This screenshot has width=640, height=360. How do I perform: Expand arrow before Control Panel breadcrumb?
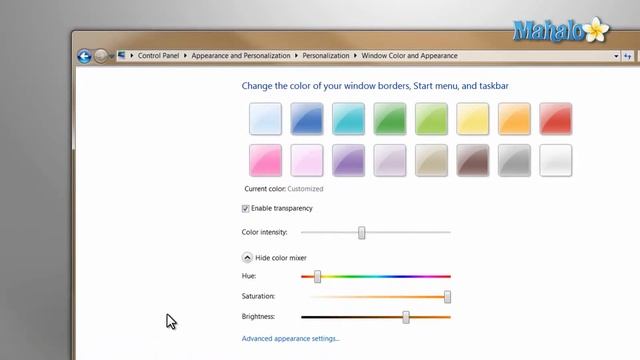click(x=132, y=56)
